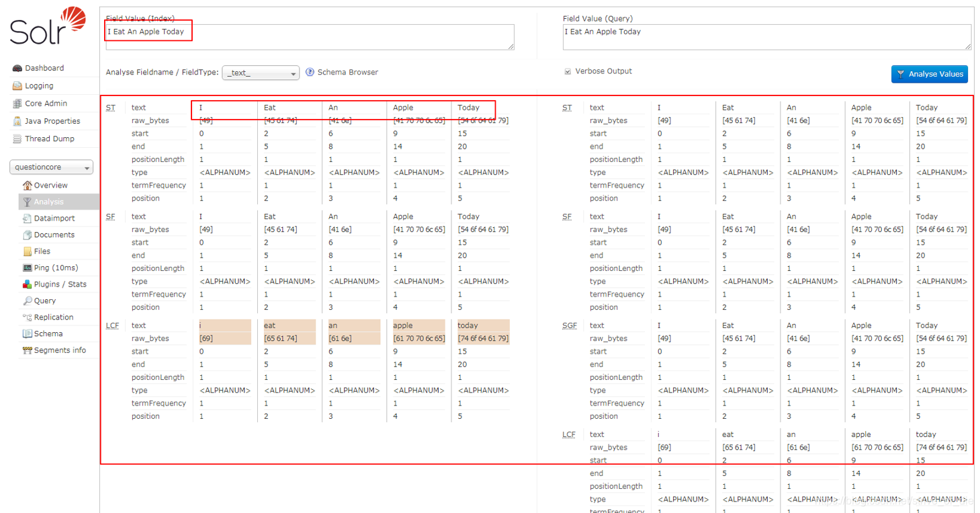The width and height of the screenshot is (980, 513).
Task: Select Files in core menu
Action: point(42,251)
